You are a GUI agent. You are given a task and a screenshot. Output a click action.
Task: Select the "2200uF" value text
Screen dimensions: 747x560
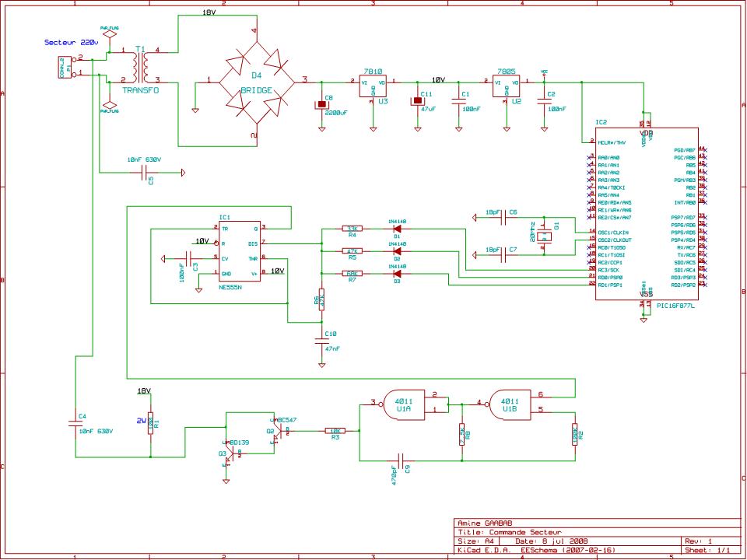coord(336,113)
